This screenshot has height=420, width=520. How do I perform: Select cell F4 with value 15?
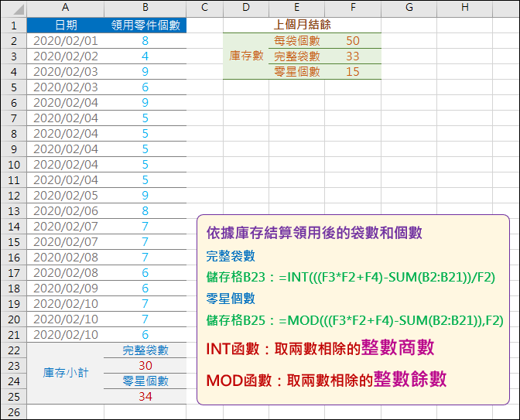pos(353,72)
